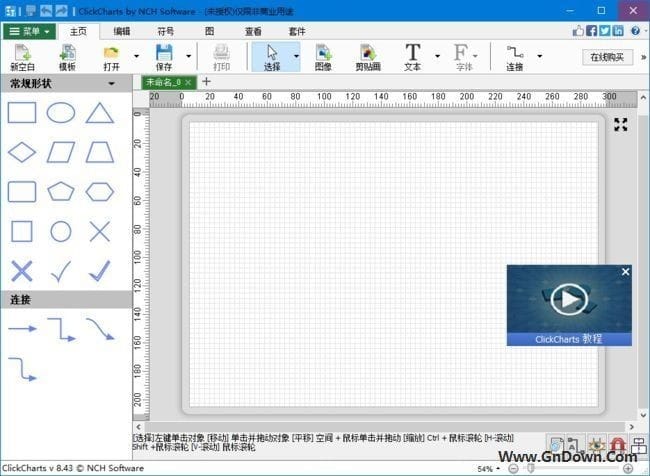Save the diagram with 保存

coord(164,58)
